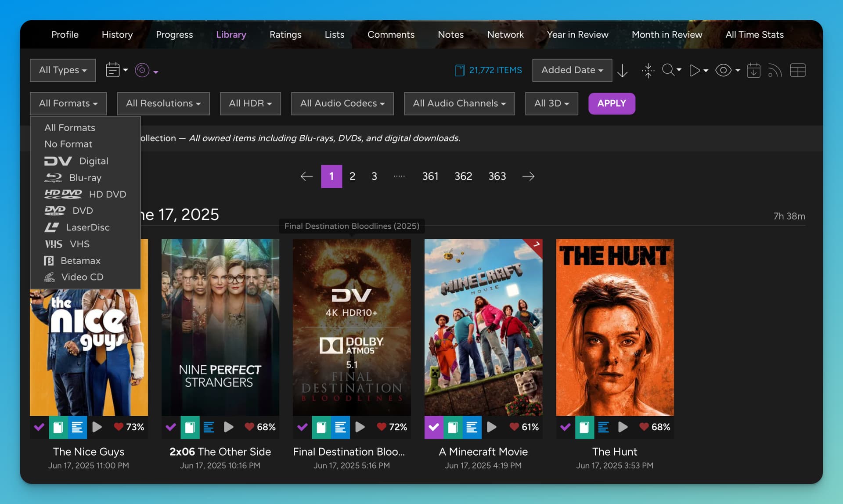Screen dimensions: 843x504
Task: Click the purple APPLY button
Action: (612, 104)
